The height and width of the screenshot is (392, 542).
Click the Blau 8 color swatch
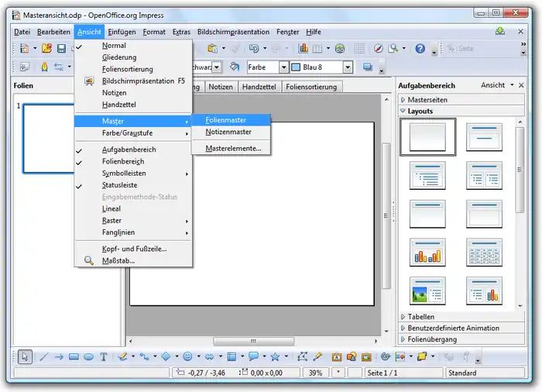click(296, 67)
